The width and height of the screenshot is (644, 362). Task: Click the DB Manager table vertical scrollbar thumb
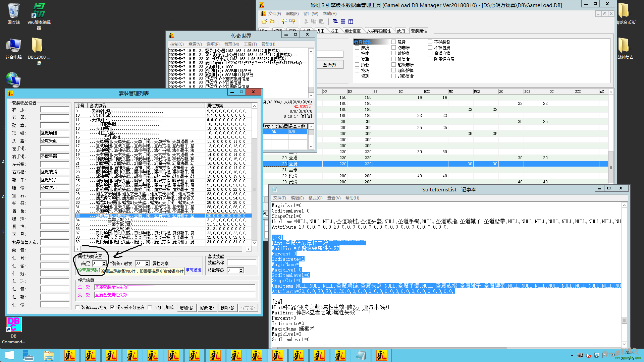611,167
